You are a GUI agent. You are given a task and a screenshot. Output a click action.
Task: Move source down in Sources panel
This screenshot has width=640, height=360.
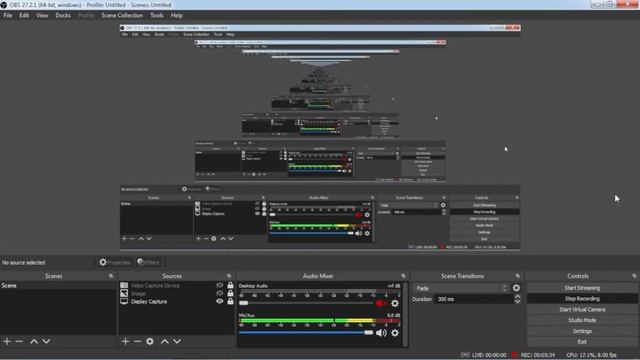(x=177, y=341)
